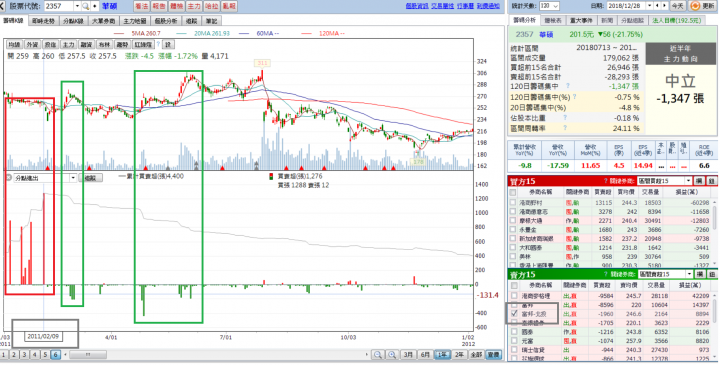Click the first small button right of 賣方15 dropdown
Viewport: 720px width, 365px height.
(699, 274)
